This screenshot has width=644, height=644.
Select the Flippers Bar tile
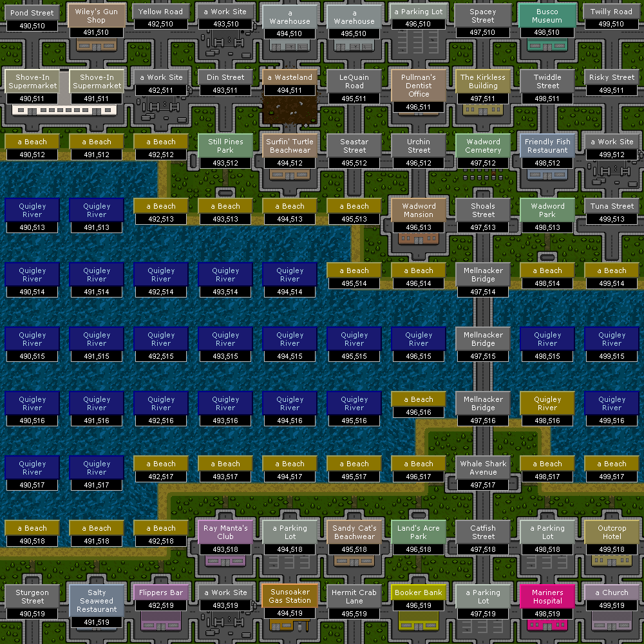161,592
